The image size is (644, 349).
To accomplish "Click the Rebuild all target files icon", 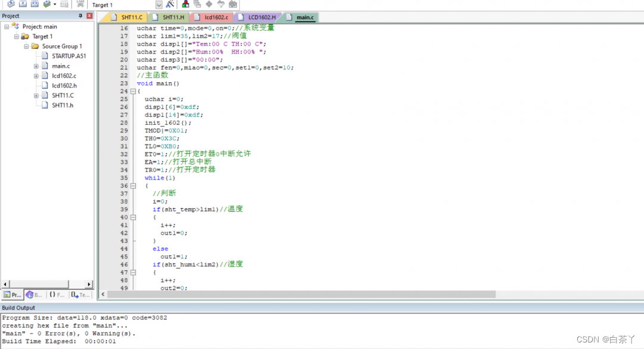I will 35,4.
